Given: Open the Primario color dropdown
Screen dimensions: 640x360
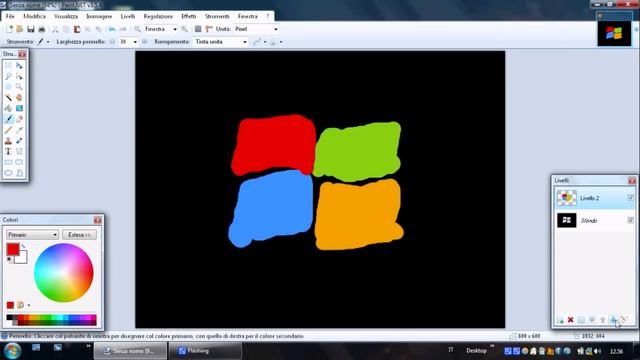Looking at the screenshot, I should 32,235.
